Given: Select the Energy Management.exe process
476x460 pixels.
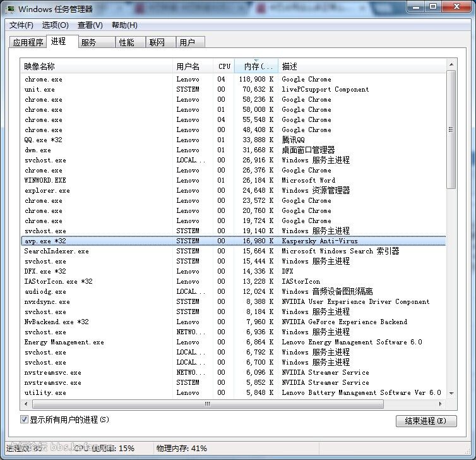Looking at the screenshot, I should point(233,342).
